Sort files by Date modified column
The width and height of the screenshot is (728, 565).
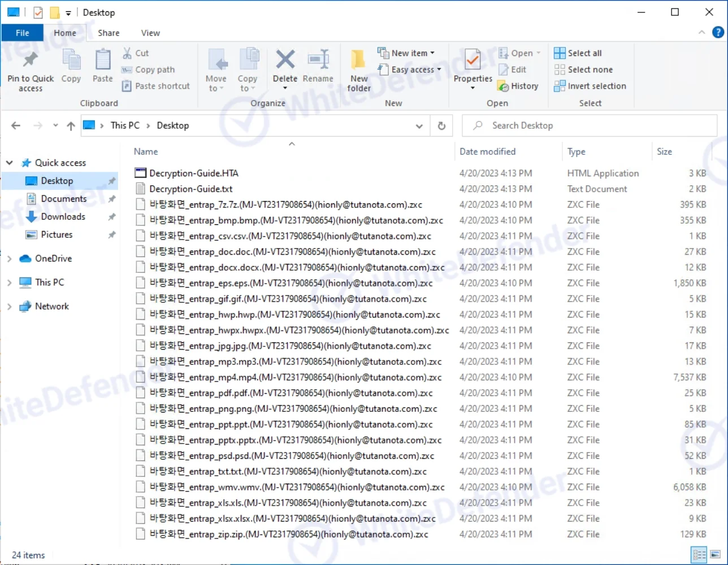click(x=487, y=151)
